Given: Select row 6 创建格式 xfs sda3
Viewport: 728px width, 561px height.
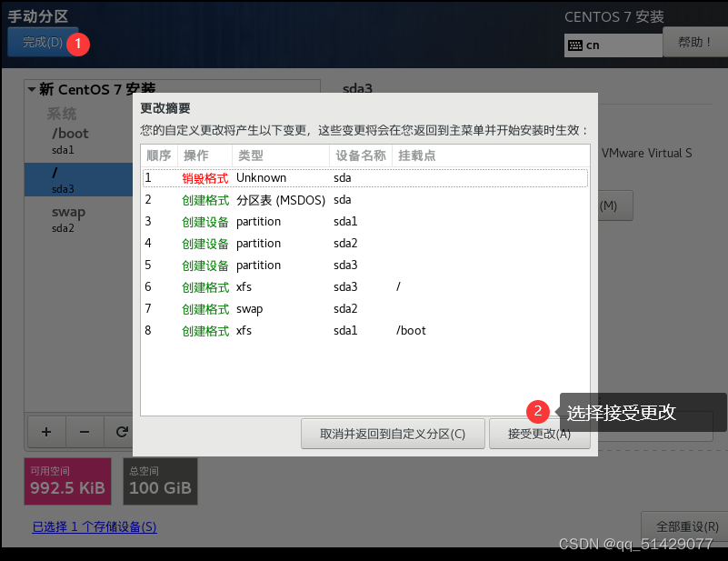Looking at the screenshot, I should click(365, 287).
